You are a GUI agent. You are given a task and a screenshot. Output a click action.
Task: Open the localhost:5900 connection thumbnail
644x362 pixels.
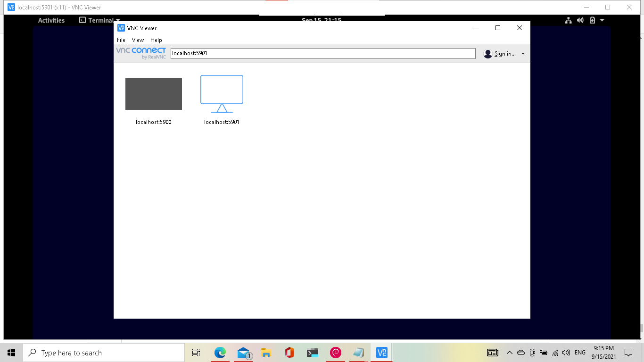click(x=153, y=93)
